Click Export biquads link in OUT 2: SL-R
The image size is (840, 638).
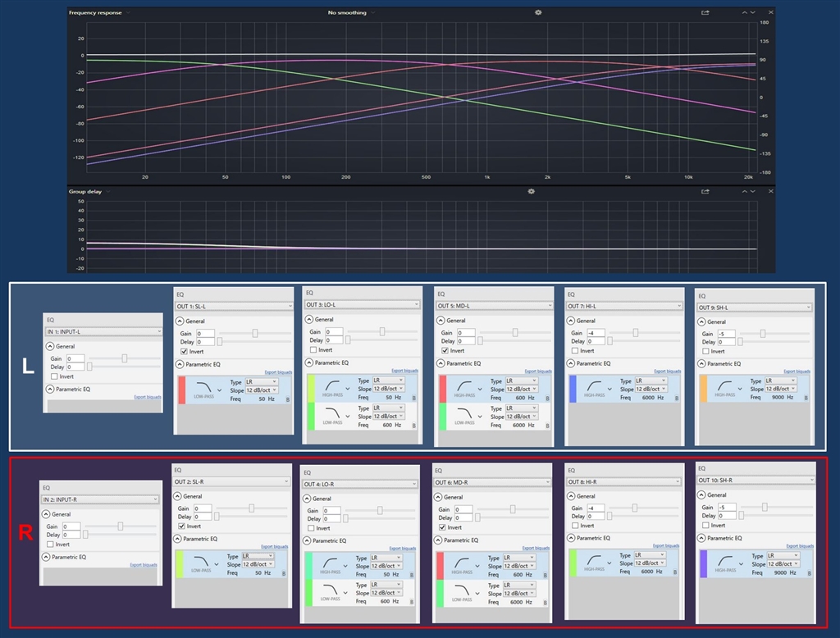coord(274,547)
